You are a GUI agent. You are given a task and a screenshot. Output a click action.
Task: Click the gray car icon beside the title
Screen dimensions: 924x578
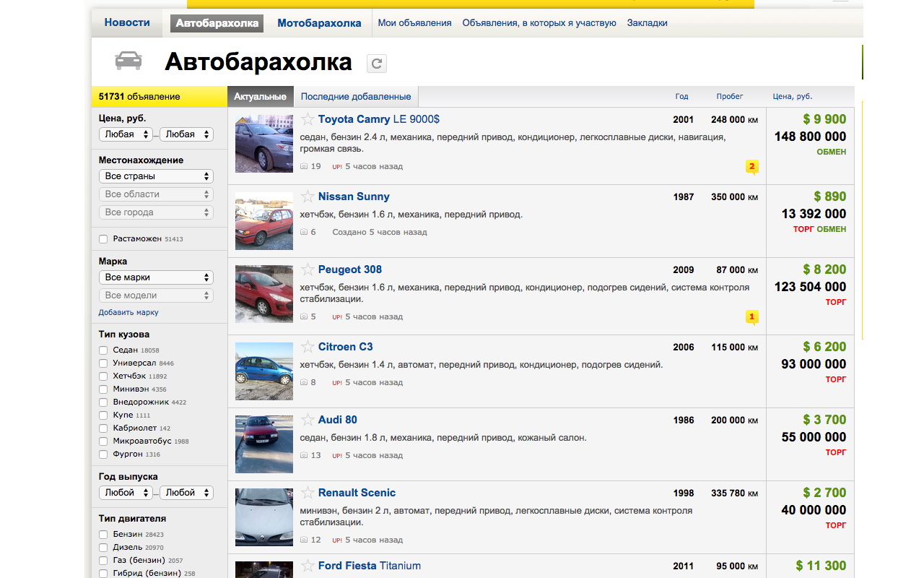tap(128, 61)
